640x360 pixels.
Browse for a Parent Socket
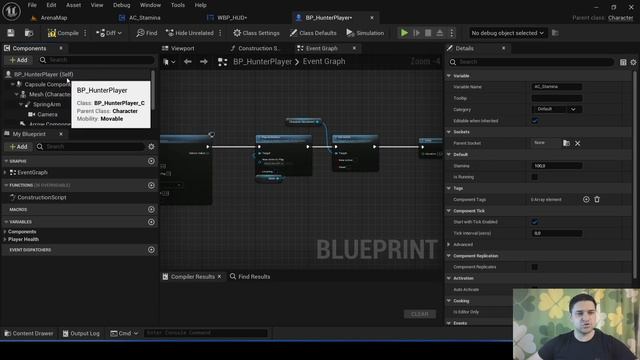(566, 143)
